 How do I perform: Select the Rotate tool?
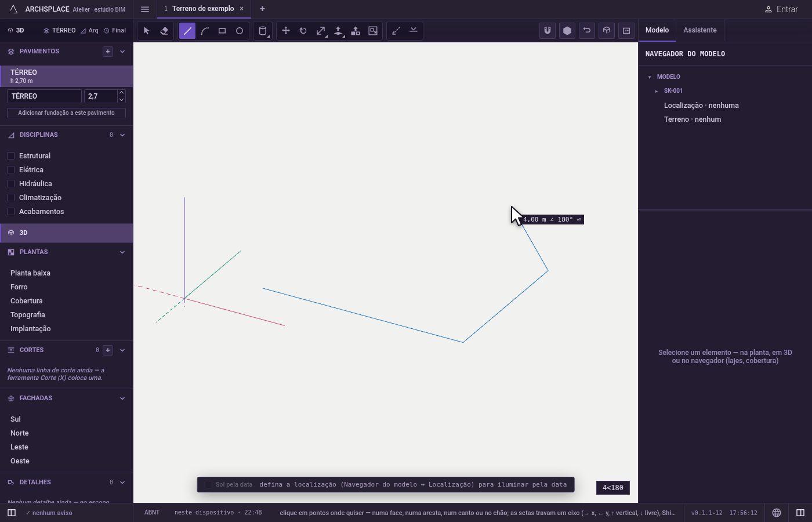point(303,31)
